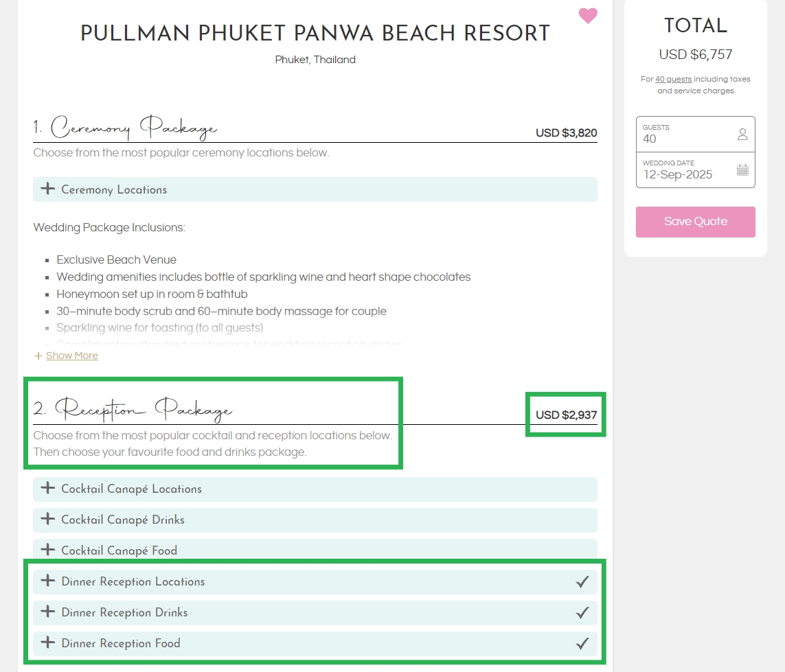Click plus icon beside Cocktail Canapé Locations

click(47, 488)
